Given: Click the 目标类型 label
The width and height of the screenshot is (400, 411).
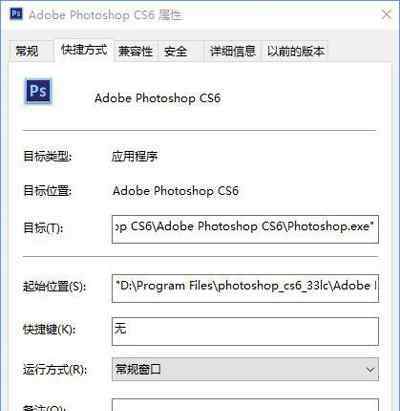Looking at the screenshot, I should coord(47,156).
